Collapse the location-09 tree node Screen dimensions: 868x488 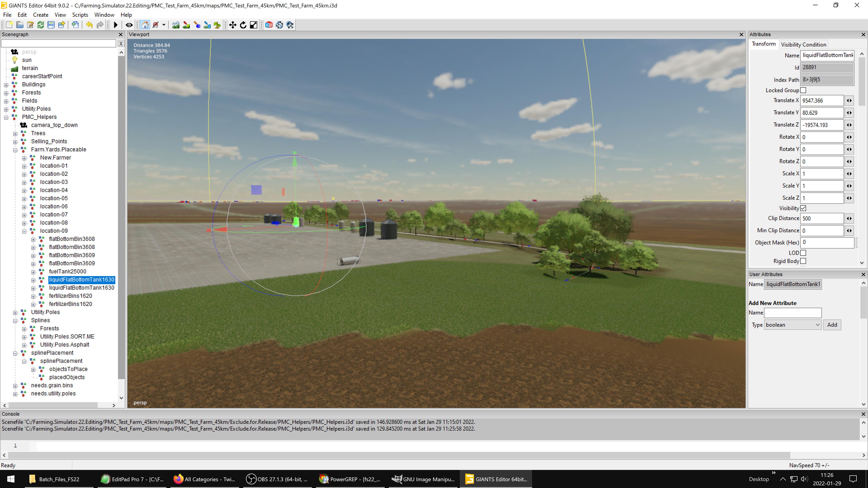(x=24, y=231)
